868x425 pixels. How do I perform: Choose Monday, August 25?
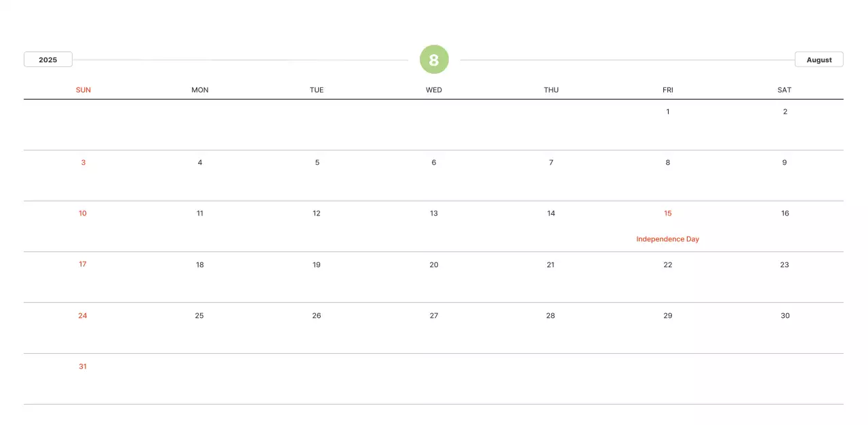(x=199, y=316)
